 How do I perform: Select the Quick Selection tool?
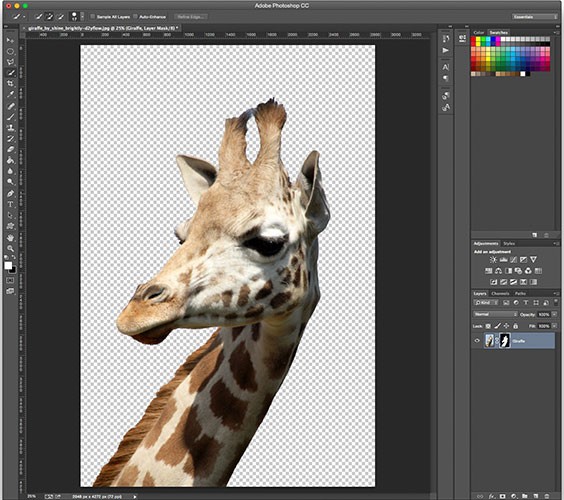click(10, 73)
